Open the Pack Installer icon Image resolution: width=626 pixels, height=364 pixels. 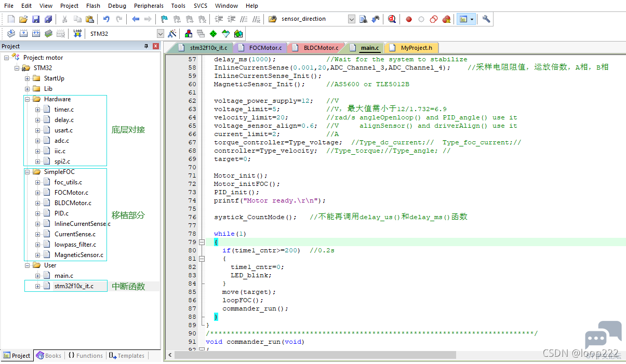[x=238, y=33]
